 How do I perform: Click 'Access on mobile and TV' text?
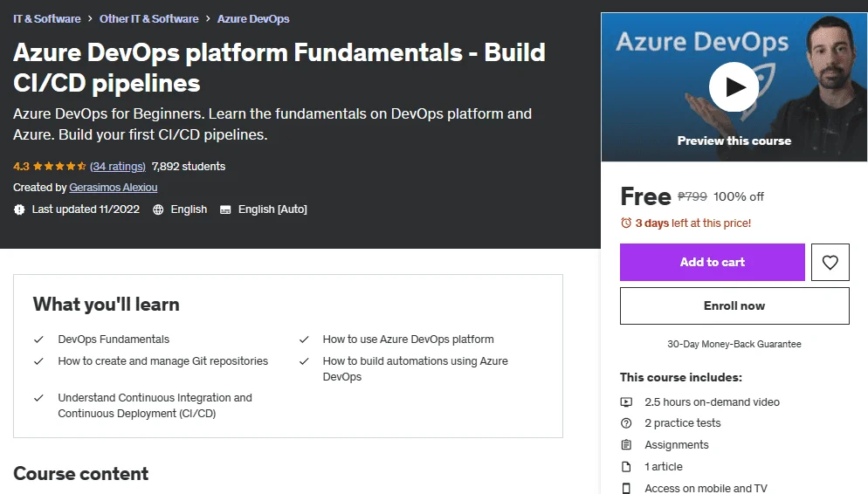coord(706,489)
